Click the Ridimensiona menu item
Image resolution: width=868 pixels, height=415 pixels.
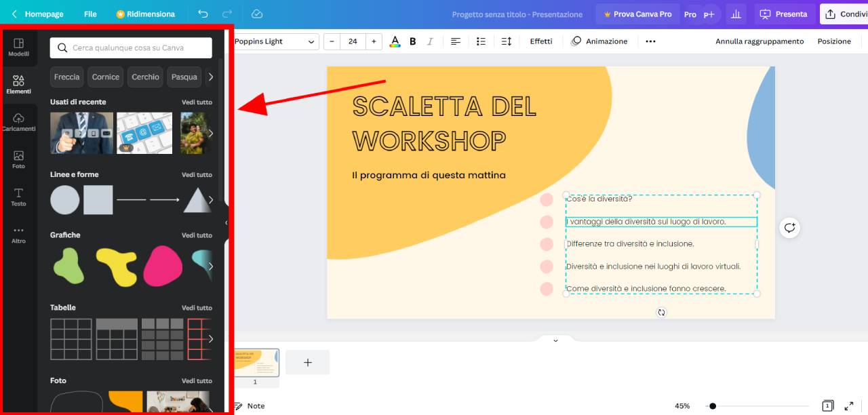point(151,14)
